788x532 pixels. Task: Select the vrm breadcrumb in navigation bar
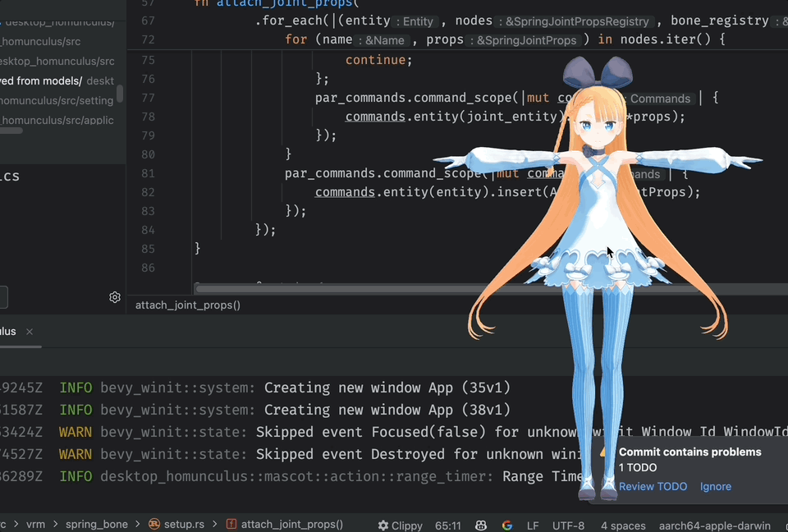pos(35,524)
